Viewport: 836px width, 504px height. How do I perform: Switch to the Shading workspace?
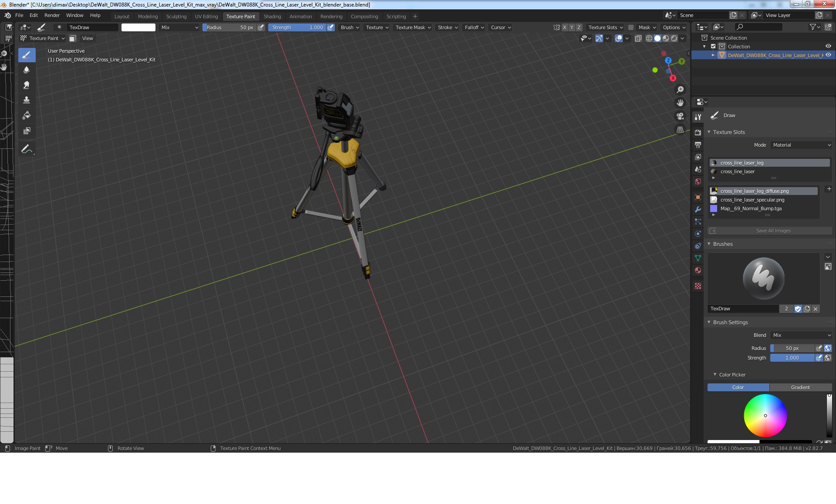coord(272,17)
